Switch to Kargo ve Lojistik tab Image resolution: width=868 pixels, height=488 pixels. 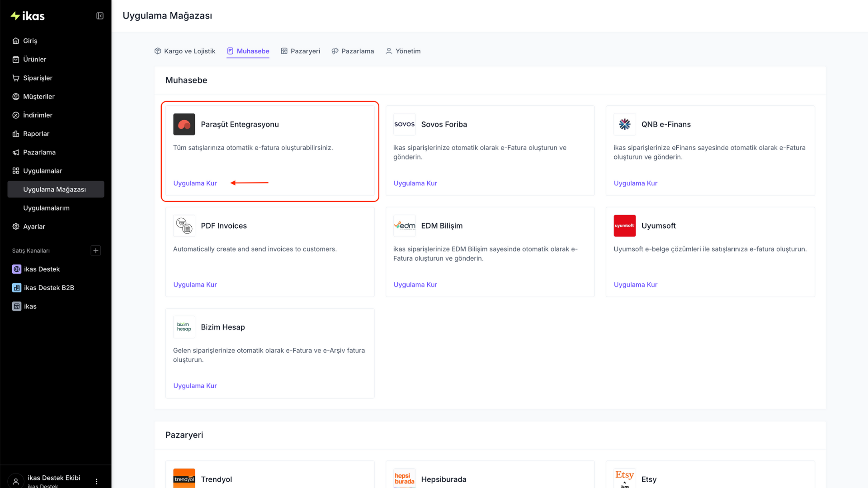point(184,51)
